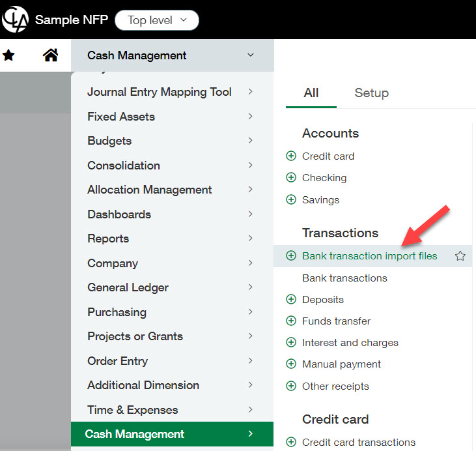Favorite Bank transaction import files with star
The width and height of the screenshot is (476, 451).
point(460,256)
